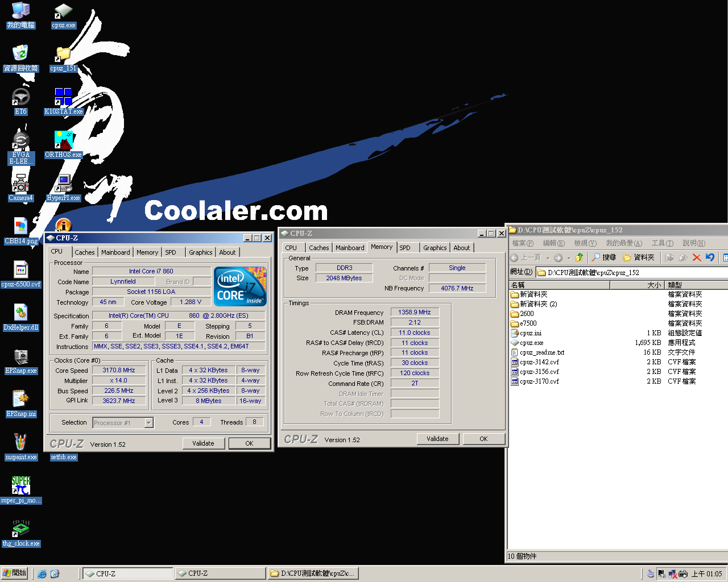Select cpuz_readme.txt in Explorer list
This screenshot has height=582, width=728.
point(537,352)
